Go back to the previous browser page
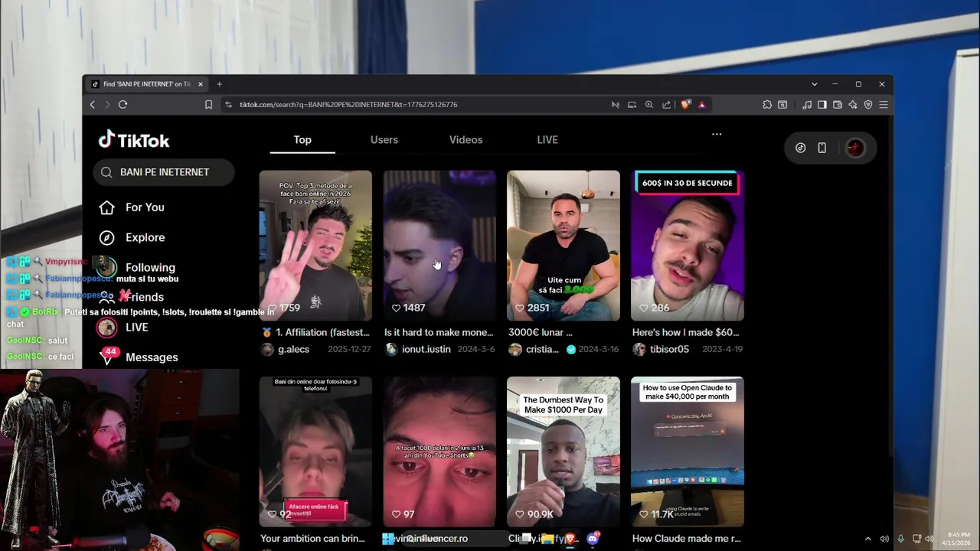 coord(93,105)
